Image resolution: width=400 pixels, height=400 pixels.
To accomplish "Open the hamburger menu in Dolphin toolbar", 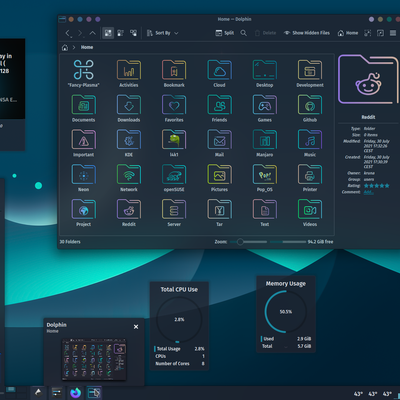I will click(393, 33).
